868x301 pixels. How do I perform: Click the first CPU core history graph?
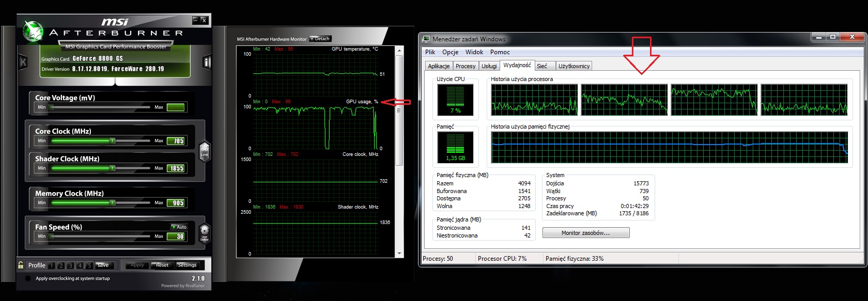tap(534, 100)
